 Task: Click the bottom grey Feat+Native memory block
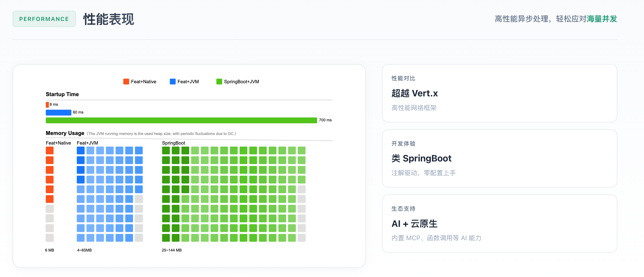pos(50,238)
